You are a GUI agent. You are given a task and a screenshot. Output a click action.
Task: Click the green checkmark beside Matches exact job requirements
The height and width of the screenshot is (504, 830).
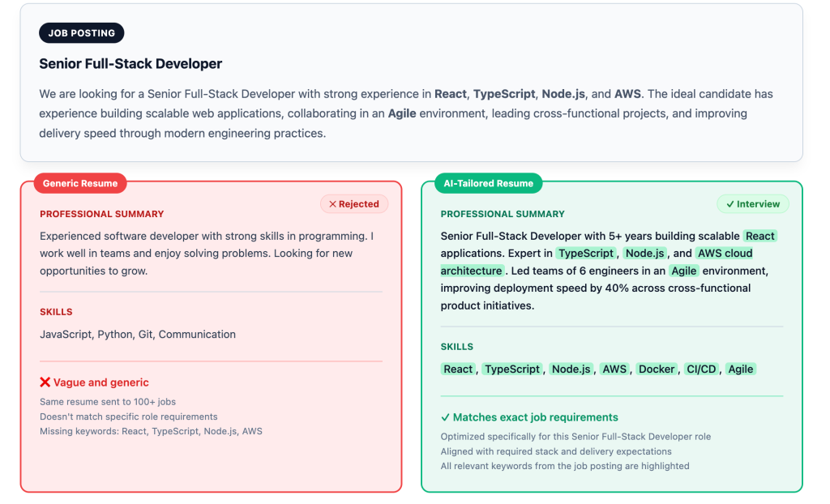coord(445,417)
